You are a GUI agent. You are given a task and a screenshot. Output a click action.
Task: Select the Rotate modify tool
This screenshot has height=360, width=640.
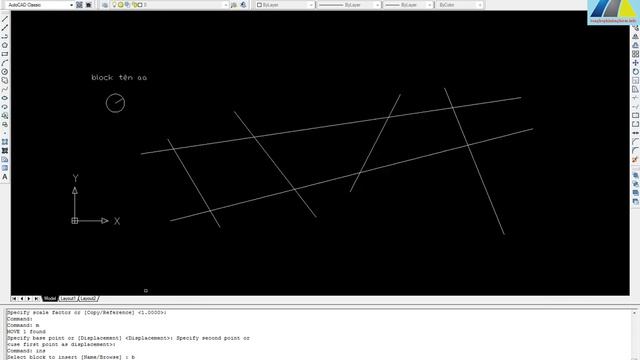click(x=636, y=72)
